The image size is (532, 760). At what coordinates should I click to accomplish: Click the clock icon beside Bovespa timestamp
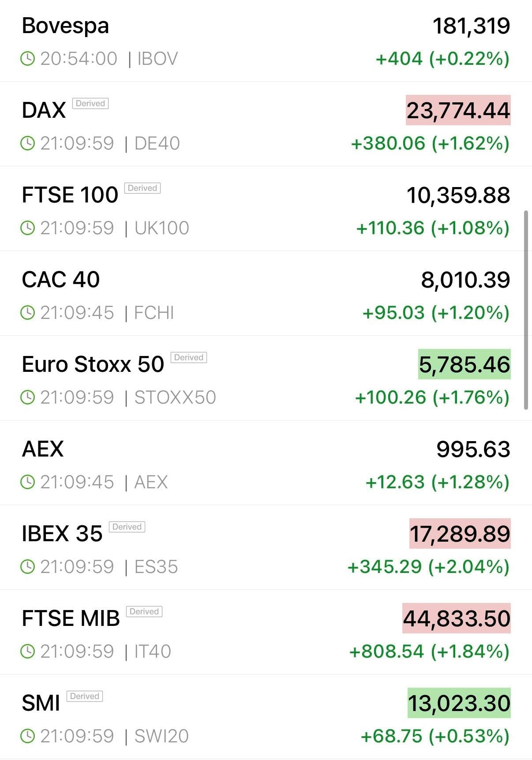[27, 59]
